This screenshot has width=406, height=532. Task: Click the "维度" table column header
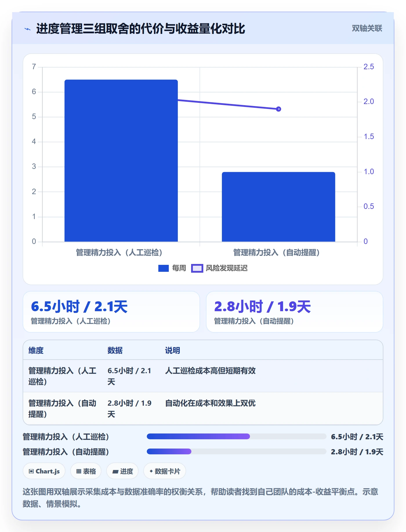point(36,350)
